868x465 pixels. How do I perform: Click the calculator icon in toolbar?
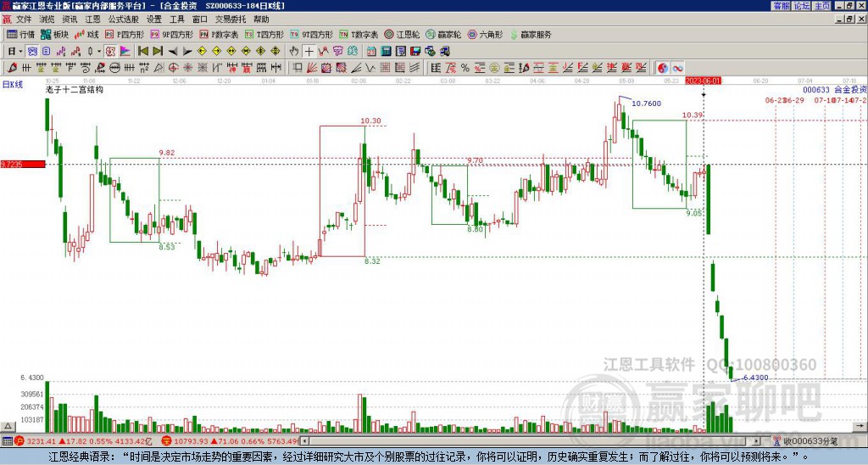click(386, 52)
